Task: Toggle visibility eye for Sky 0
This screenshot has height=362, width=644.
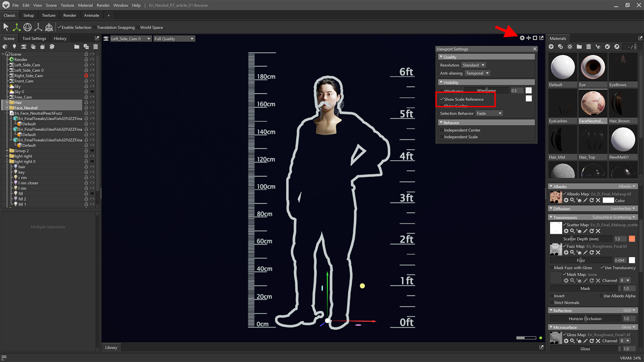Action: 92,92
